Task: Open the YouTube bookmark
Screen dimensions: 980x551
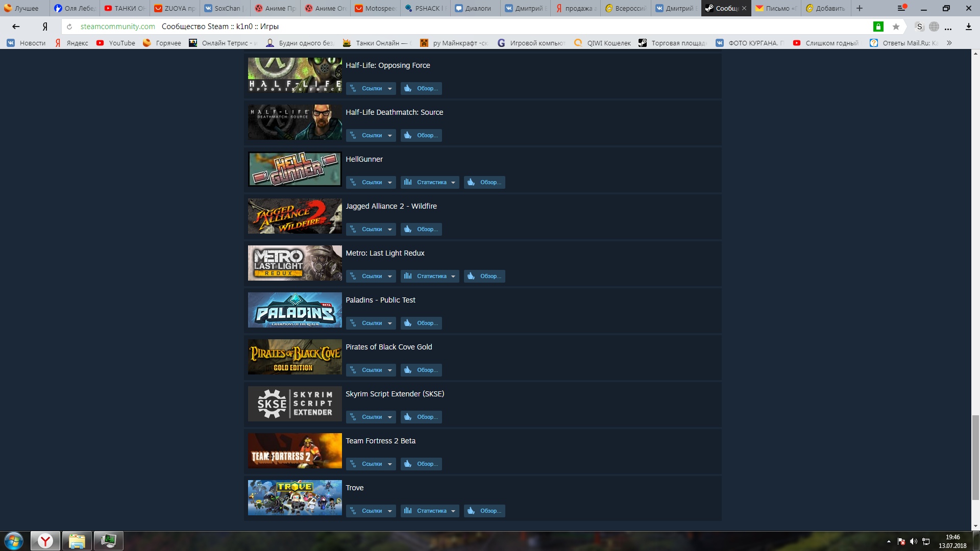Action: [116, 43]
